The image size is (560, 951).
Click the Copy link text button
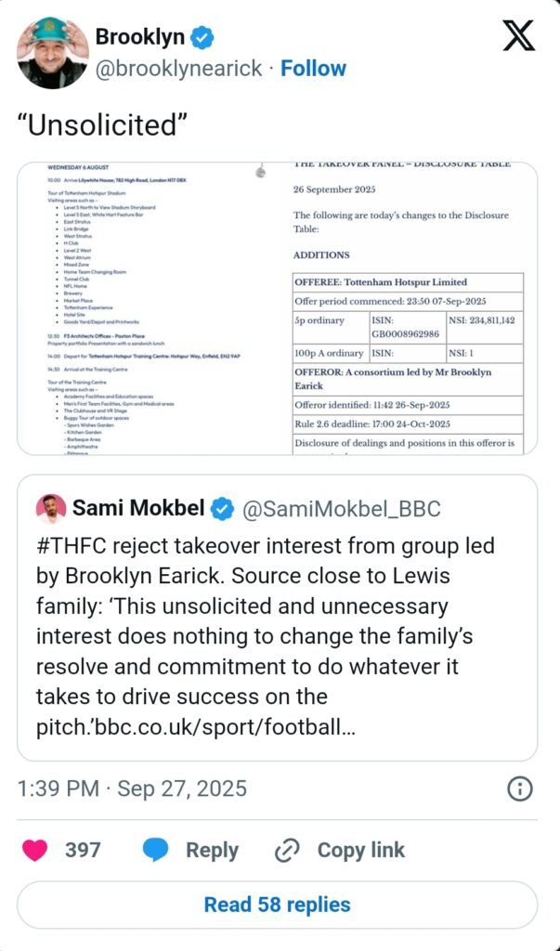click(x=361, y=850)
